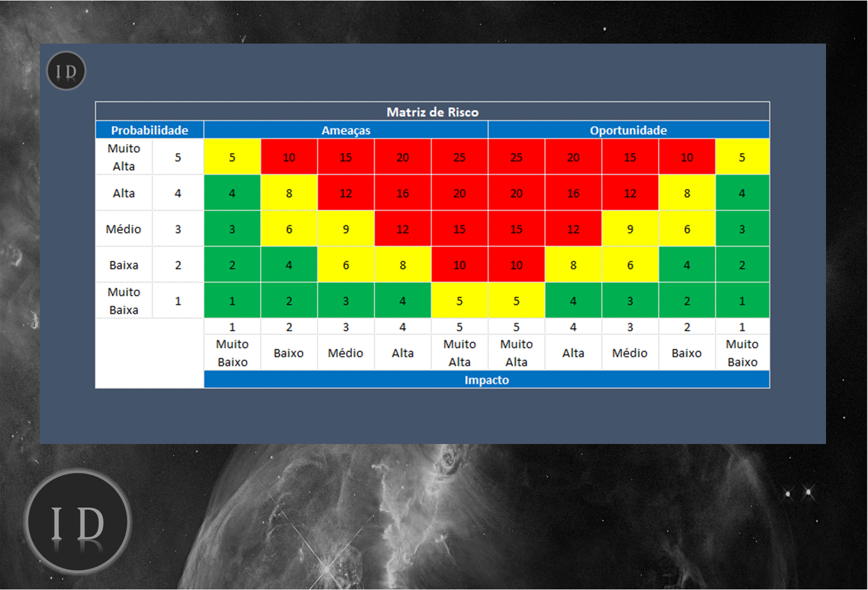Click the 'Impacto' footer bar
Image resolution: width=868 pixels, height=590 pixels.
[486, 380]
